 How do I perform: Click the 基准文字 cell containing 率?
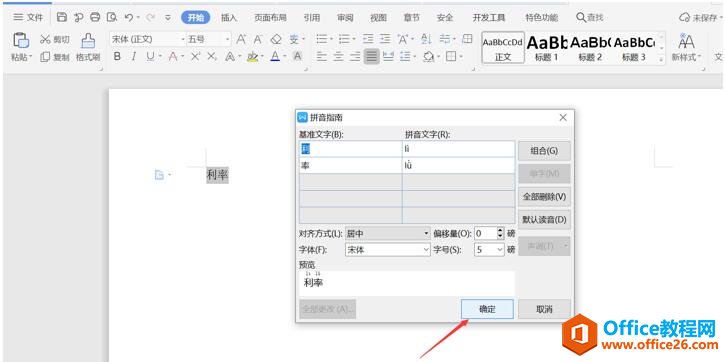[x=350, y=165]
